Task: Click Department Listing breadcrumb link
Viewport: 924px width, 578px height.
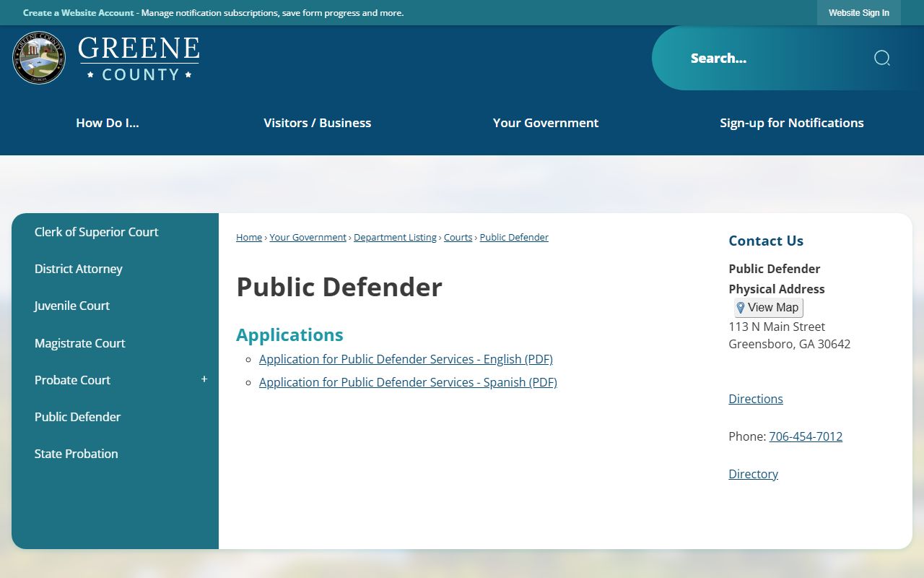Action: [395, 237]
